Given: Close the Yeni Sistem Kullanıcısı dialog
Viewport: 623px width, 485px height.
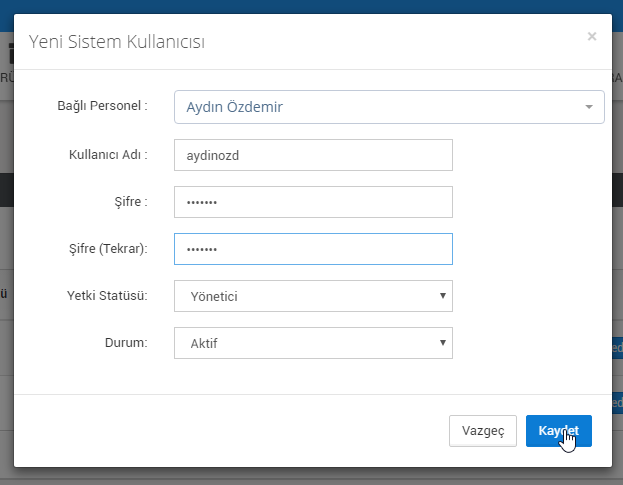Looking at the screenshot, I should (592, 37).
